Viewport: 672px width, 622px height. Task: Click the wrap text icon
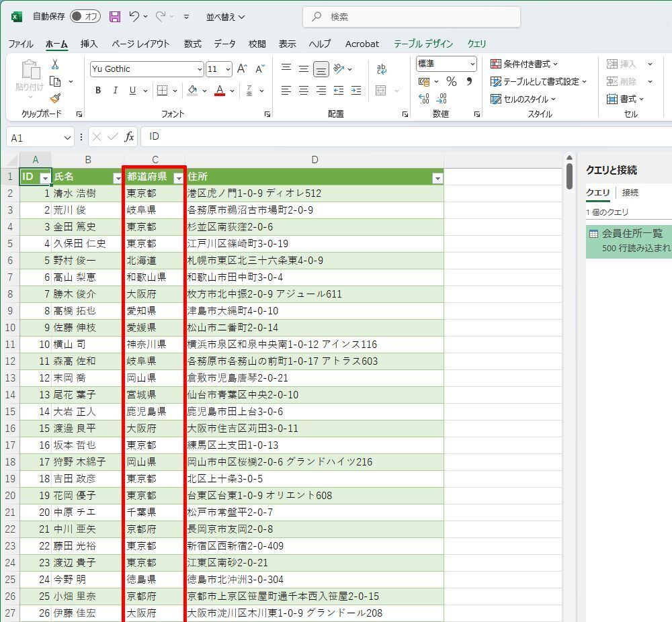[x=382, y=69]
